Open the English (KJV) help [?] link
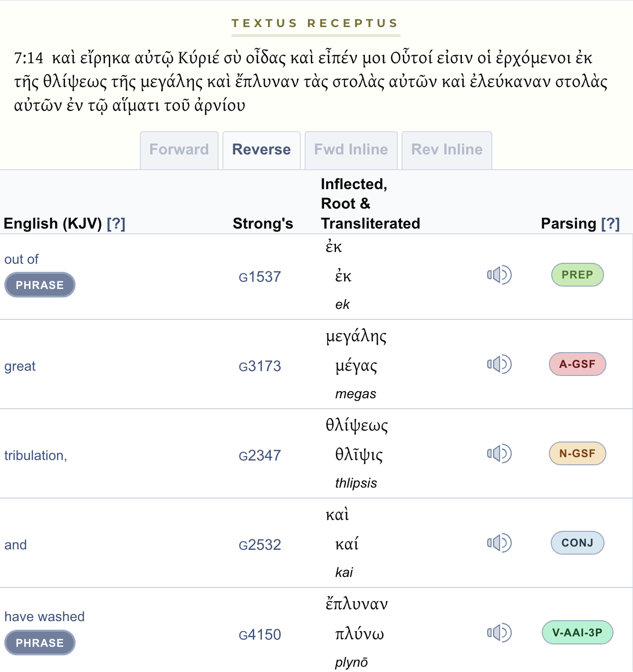 pos(116,223)
